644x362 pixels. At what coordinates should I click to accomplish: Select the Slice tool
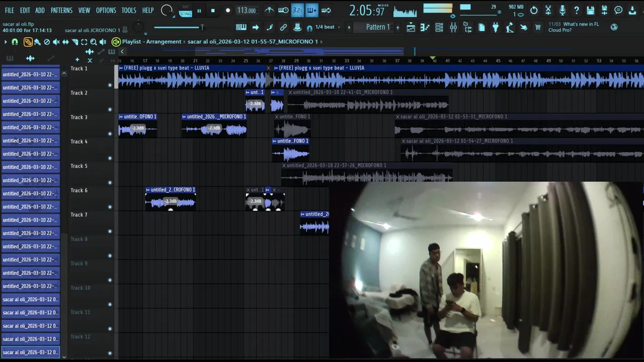pos(75,42)
